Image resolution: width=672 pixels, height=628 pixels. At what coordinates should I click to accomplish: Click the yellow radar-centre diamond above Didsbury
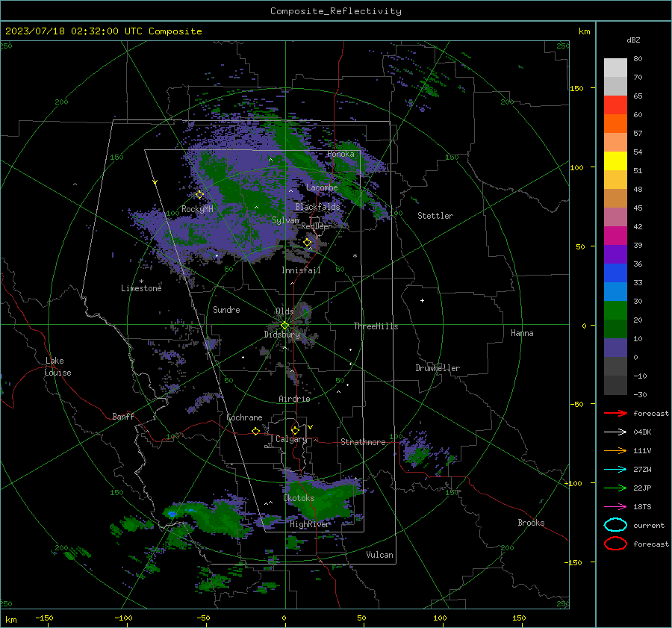pos(284,326)
